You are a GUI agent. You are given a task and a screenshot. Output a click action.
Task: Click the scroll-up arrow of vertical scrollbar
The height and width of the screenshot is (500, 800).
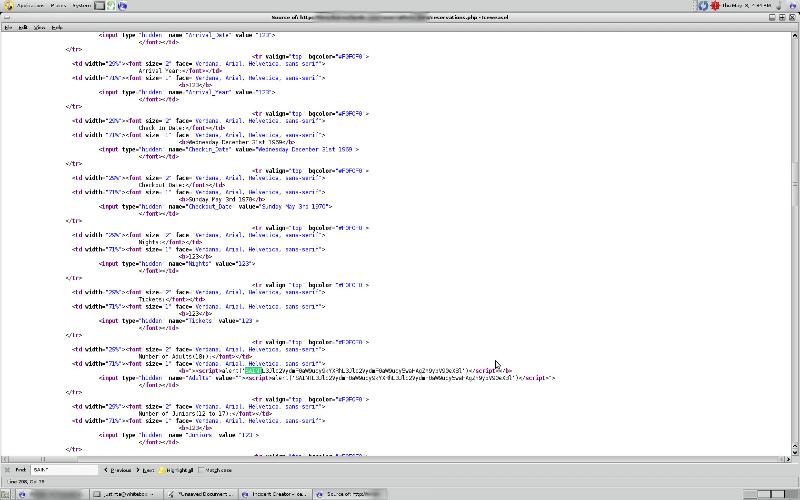click(x=795, y=36)
